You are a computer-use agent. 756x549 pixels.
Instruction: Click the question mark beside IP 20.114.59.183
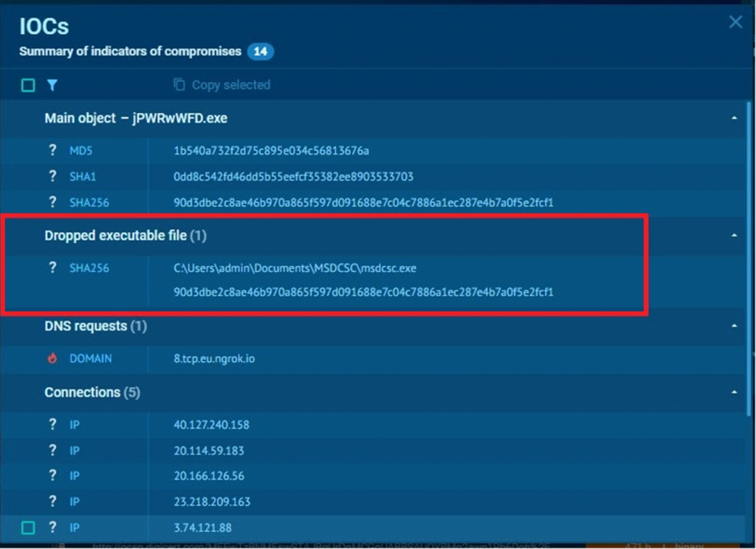click(52, 450)
